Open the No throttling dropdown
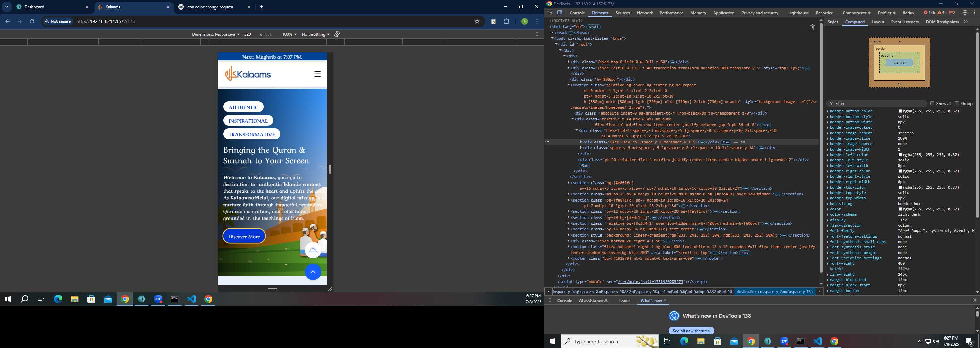The width and height of the screenshot is (980, 348). (315, 34)
